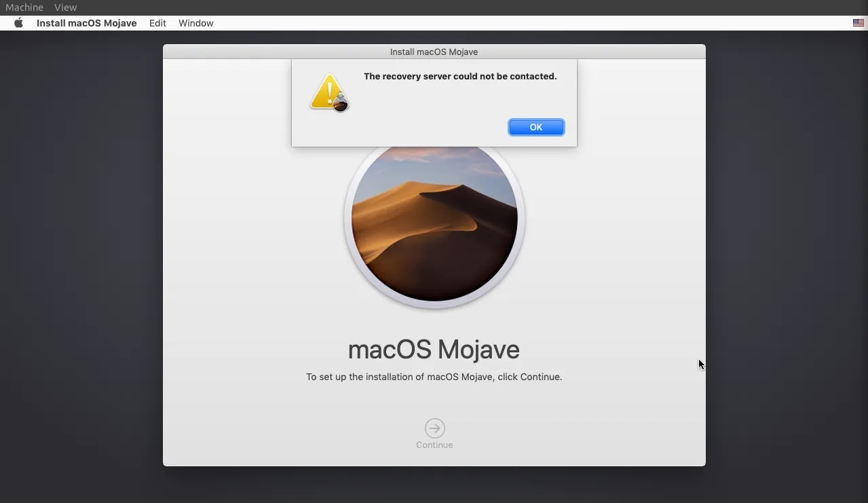Click the 'click Continue' instruction text

pos(434,377)
